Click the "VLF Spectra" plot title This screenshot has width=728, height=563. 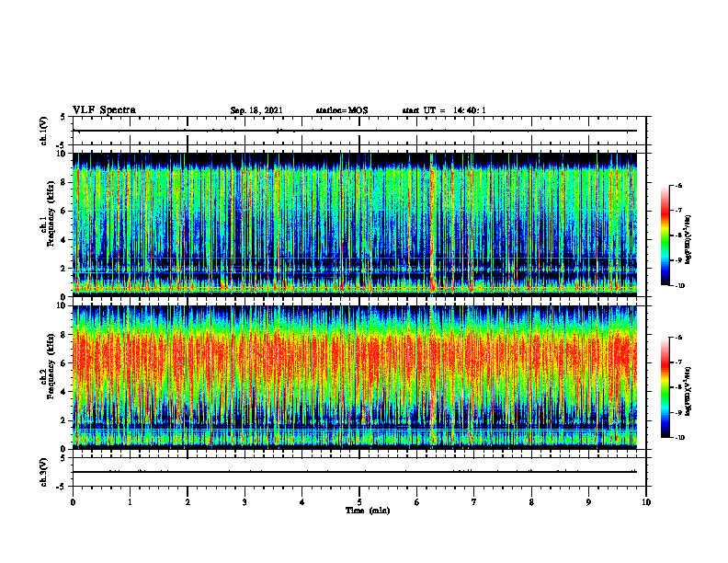[104, 110]
